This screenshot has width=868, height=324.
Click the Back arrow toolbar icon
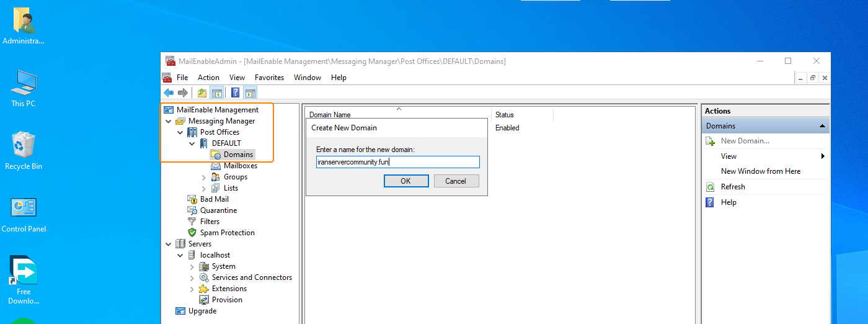coord(169,93)
